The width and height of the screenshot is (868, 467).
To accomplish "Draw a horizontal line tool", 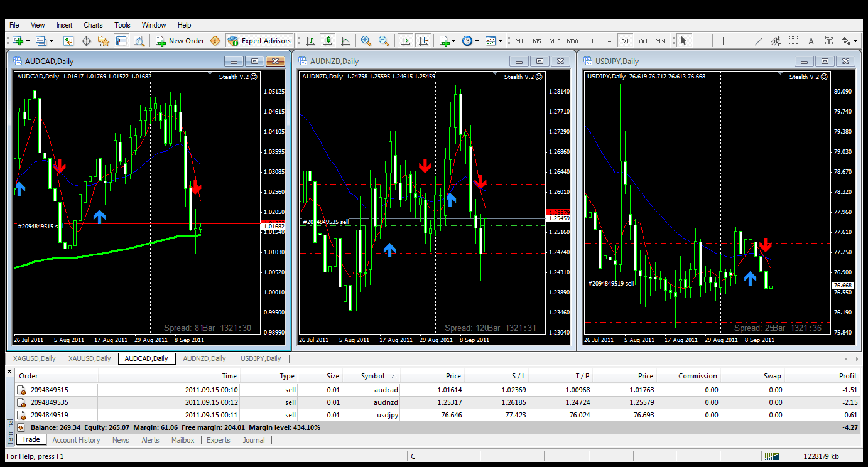I will (x=741, y=41).
